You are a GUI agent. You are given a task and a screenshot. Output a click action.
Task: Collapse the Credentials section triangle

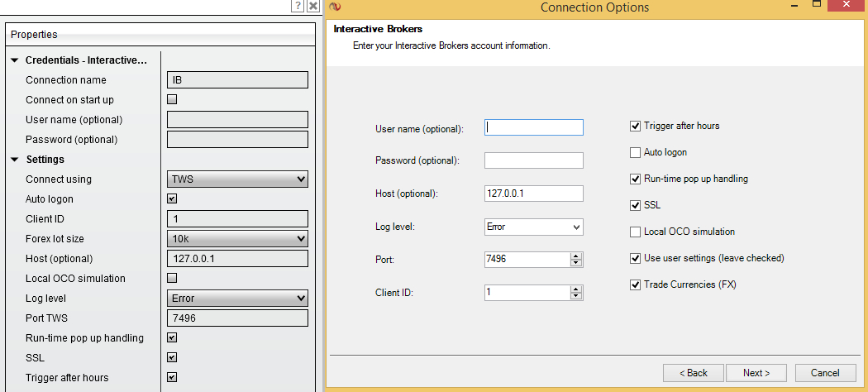point(15,60)
